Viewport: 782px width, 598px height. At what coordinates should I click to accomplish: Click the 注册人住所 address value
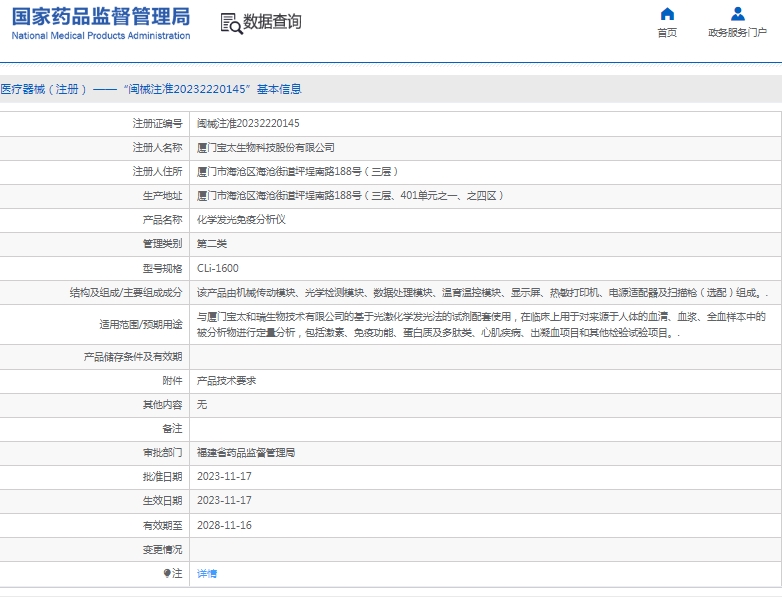[297, 172]
